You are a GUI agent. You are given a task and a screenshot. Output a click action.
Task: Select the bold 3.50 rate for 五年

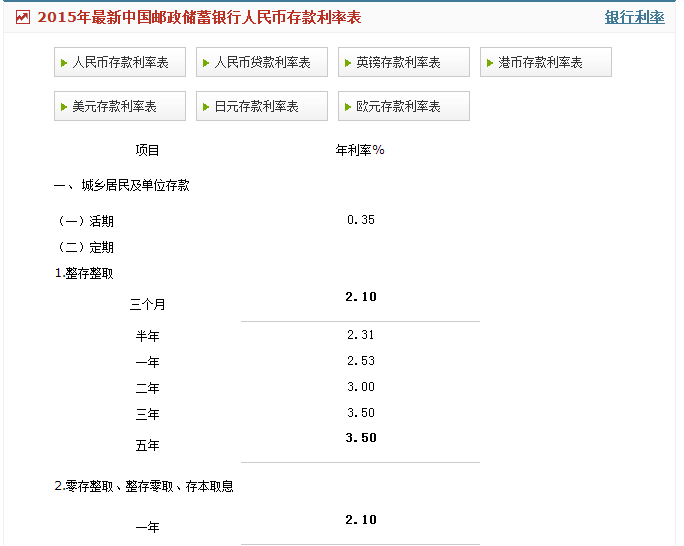coord(361,438)
